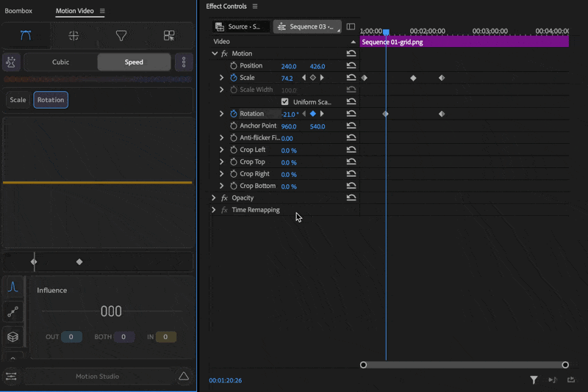Toggle animation stopwatch for Position
Viewport: 588px width, 392px height.
click(234, 66)
